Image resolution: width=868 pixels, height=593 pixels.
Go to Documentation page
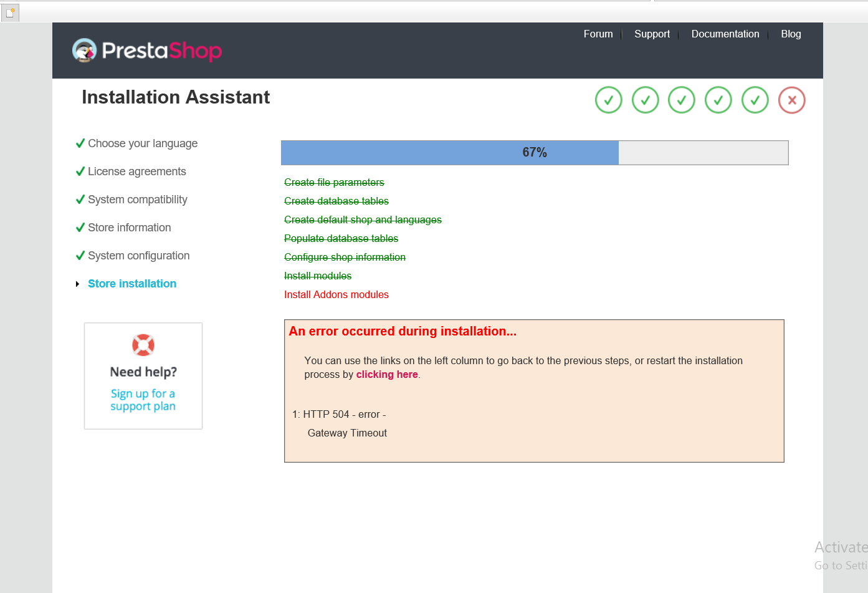[725, 34]
